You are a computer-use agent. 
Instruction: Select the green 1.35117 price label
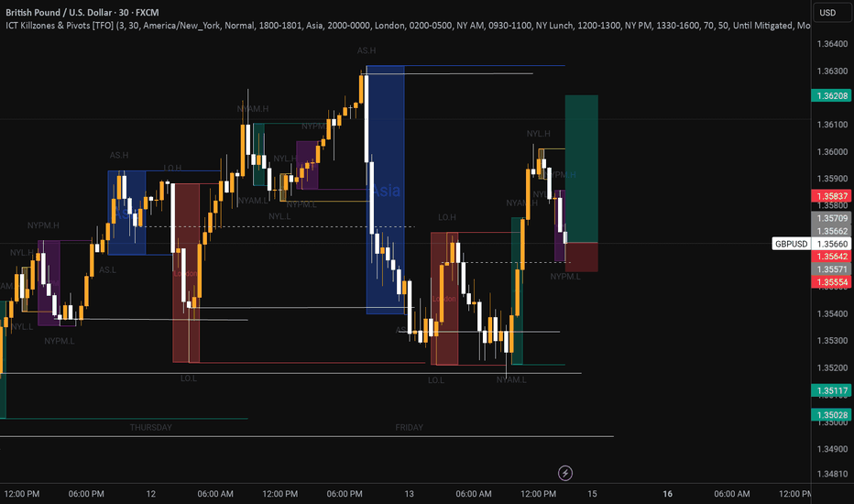tap(832, 390)
